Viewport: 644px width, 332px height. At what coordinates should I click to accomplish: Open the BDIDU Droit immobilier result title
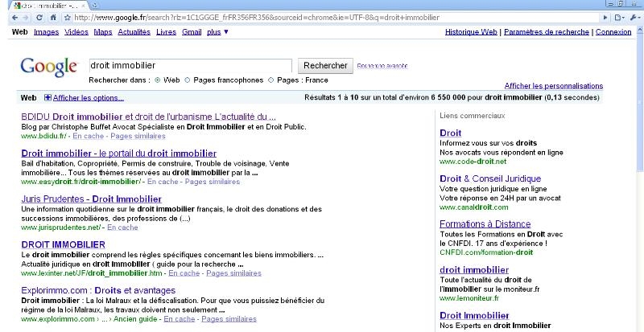tap(148, 117)
